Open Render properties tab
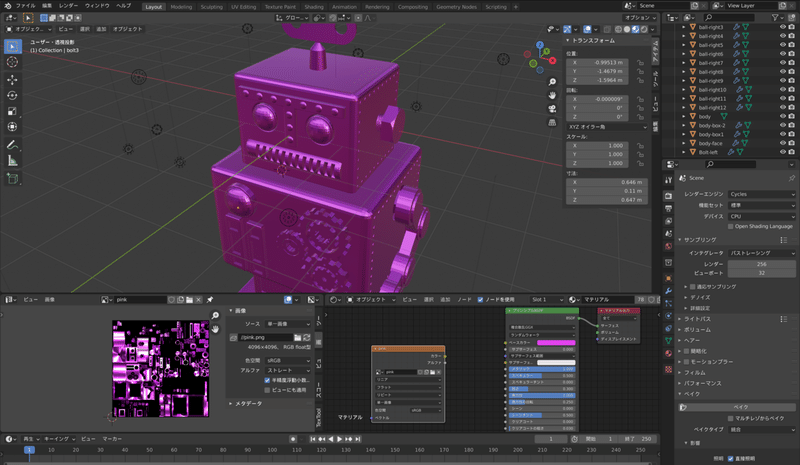 point(668,196)
